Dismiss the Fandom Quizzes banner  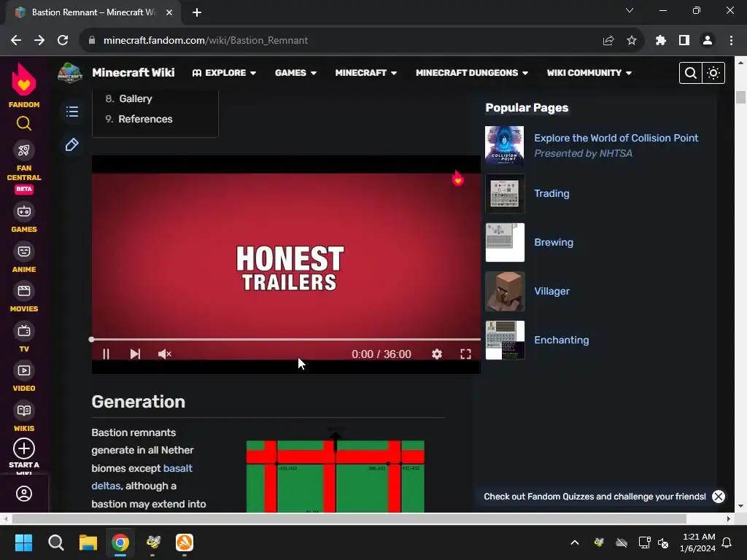coord(719,497)
